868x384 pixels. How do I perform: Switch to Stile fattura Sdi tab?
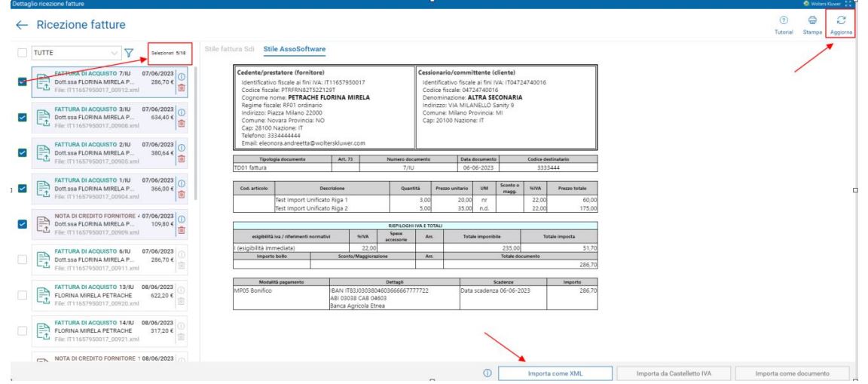[x=230, y=49]
